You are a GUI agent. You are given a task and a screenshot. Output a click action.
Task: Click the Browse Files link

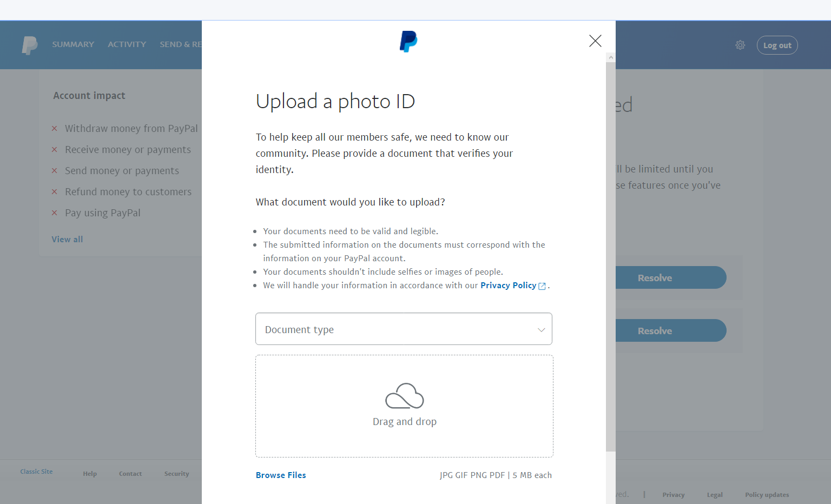[281, 475]
